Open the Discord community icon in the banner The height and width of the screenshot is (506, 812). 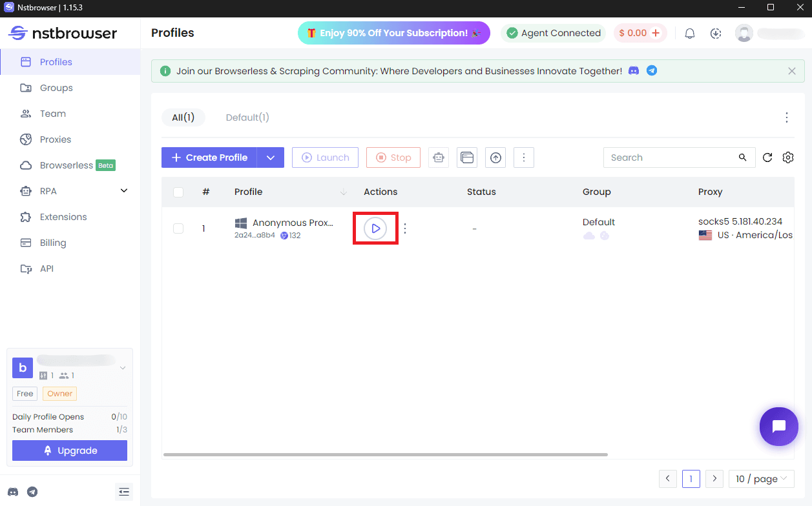pyautogui.click(x=634, y=71)
